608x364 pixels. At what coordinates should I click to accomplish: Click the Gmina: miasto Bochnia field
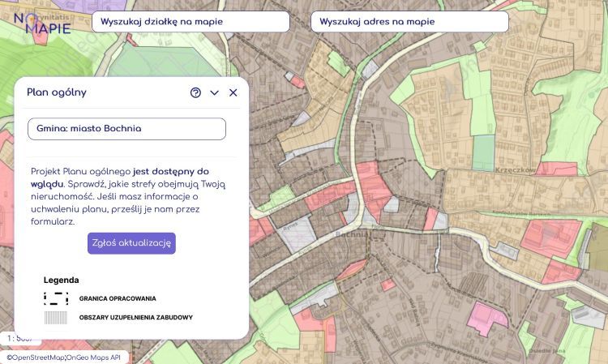click(126, 129)
